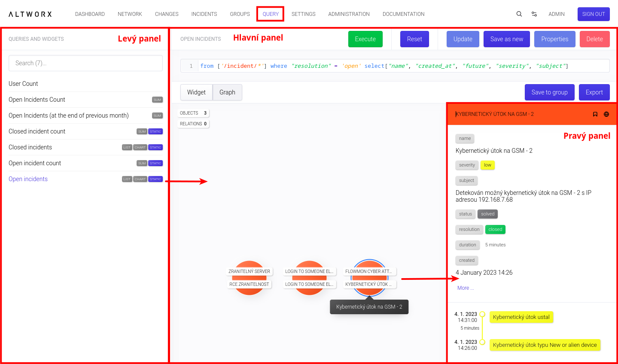Expand details with More link
Screen dimensions: 618x364
(x=466, y=288)
